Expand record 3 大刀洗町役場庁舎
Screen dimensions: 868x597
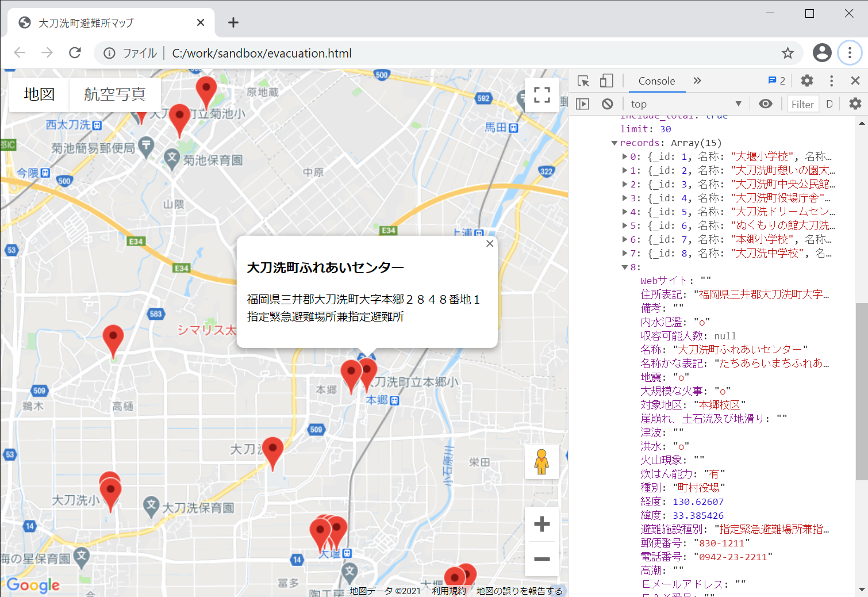point(625,198)
